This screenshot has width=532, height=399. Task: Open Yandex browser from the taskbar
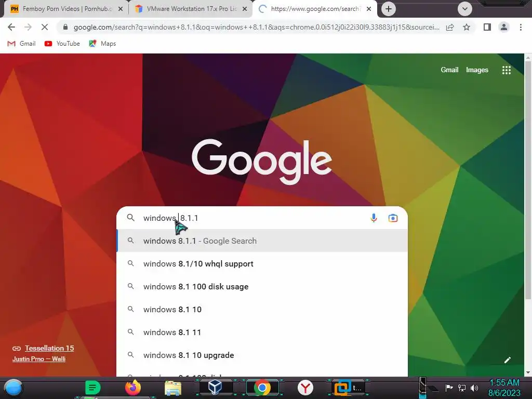(x=305, y=388)
